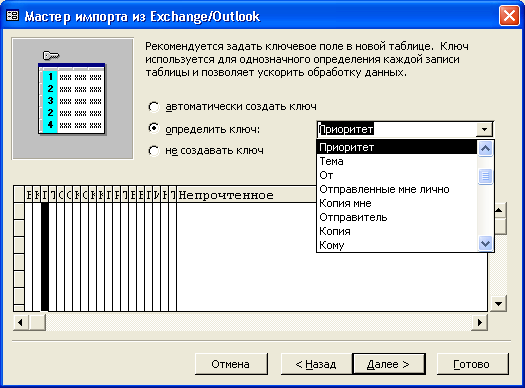Click the wizard title bar form icon

coord(13,15)
